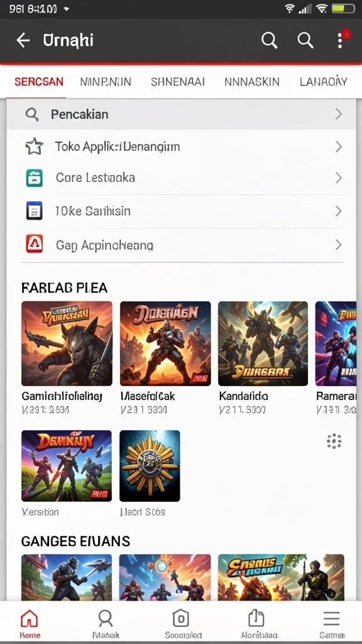
Task: Click the RARLAB PLEA section heading
Action: tap(65, 288)
